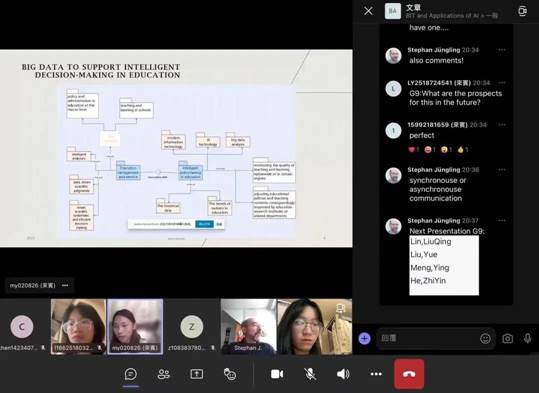Viewport: 539px width, 393px height.
Task: Open options next to my020826 presenter label
Action: coord(65,285)
